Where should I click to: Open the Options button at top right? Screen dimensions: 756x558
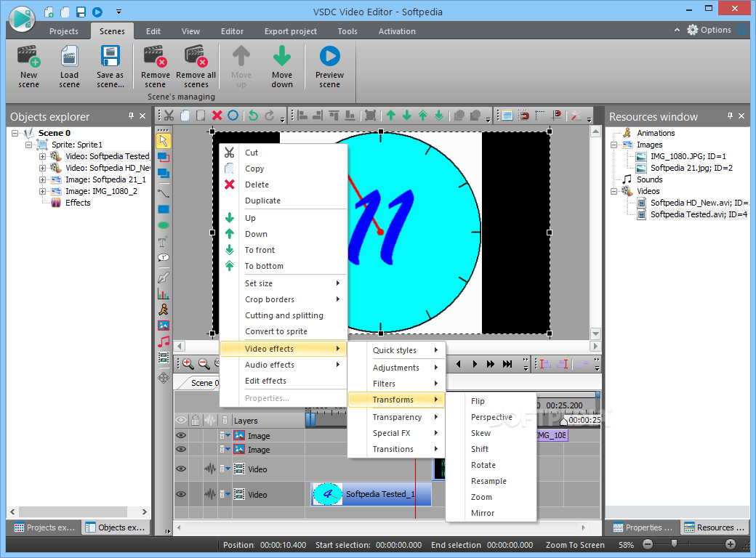709,30
